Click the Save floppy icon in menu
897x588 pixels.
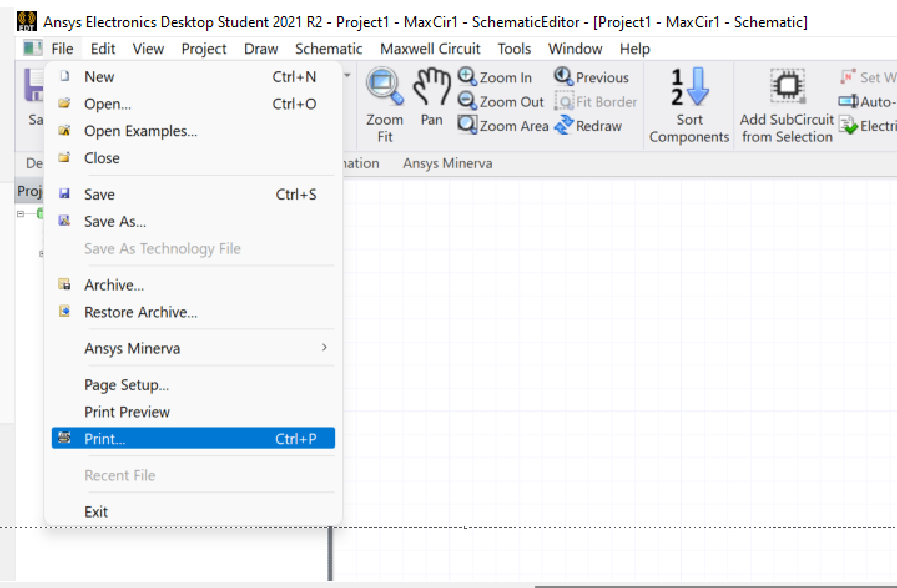(x=64, y=193)
